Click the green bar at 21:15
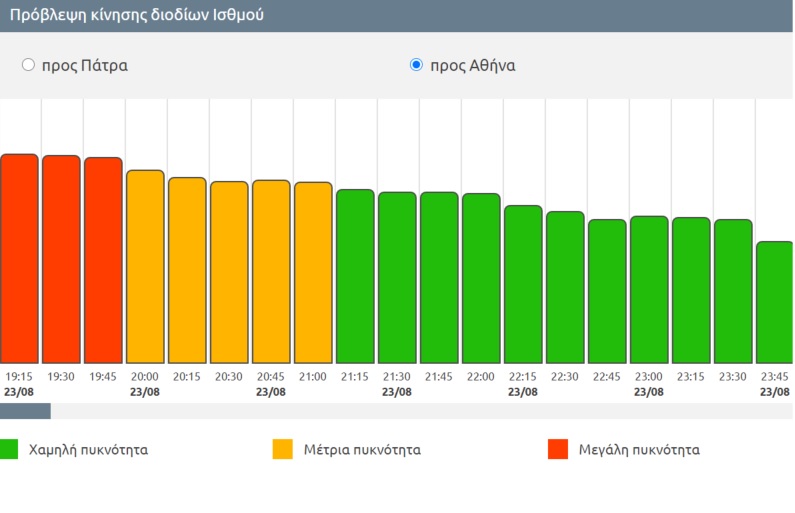 click(355, 276)
